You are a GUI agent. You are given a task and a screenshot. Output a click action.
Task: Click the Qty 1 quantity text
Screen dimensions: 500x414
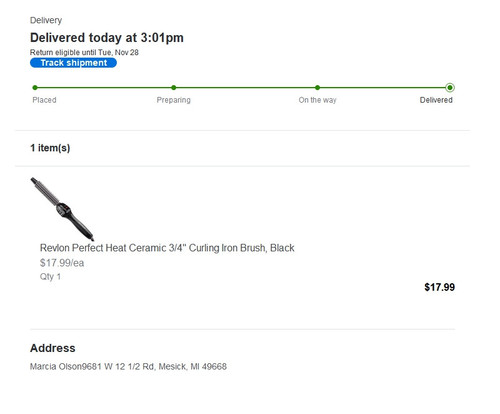coord(50,277)
